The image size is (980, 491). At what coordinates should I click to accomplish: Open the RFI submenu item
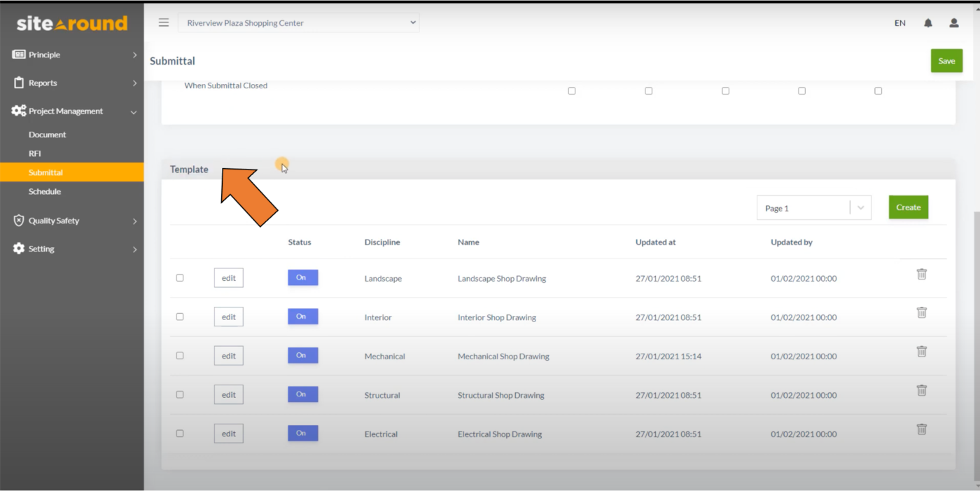35,153
